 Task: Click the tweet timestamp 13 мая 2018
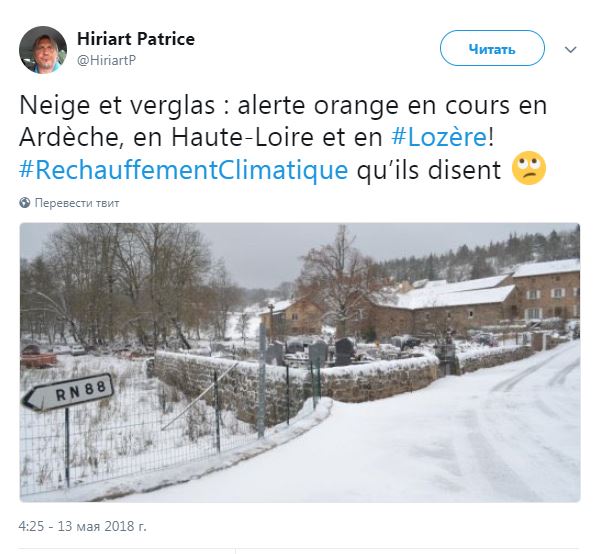coord(82,526)
